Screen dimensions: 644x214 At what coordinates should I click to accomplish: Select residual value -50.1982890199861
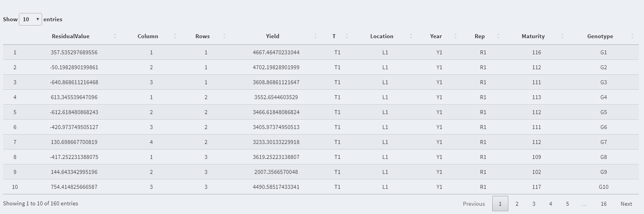click(74, 67)
